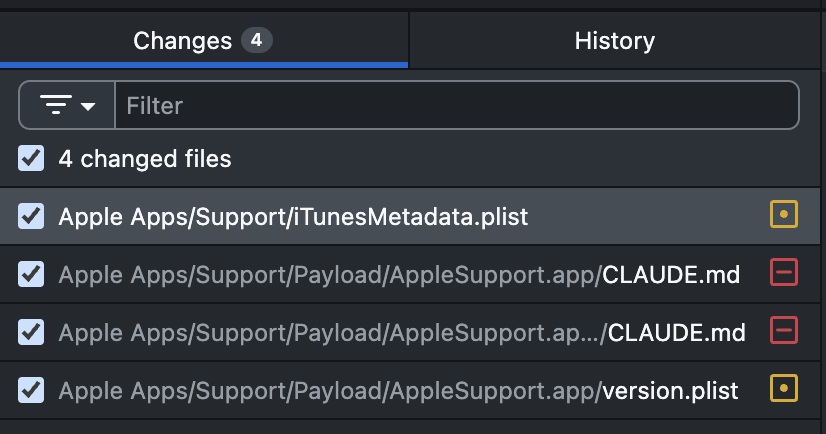This screenshot has height=434, width=826.
Task: Select the CLAUDE.md row with truncated path
Action: pos(410,332)
